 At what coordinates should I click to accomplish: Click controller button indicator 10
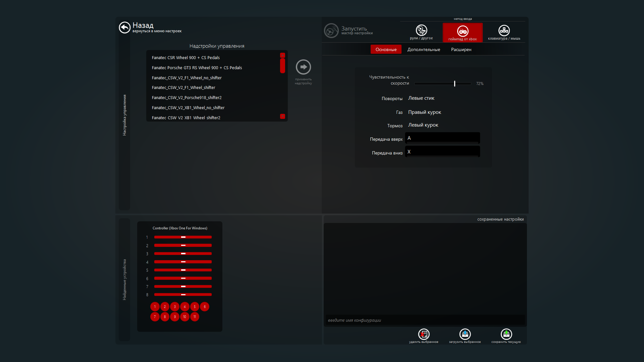coord(184,317)
